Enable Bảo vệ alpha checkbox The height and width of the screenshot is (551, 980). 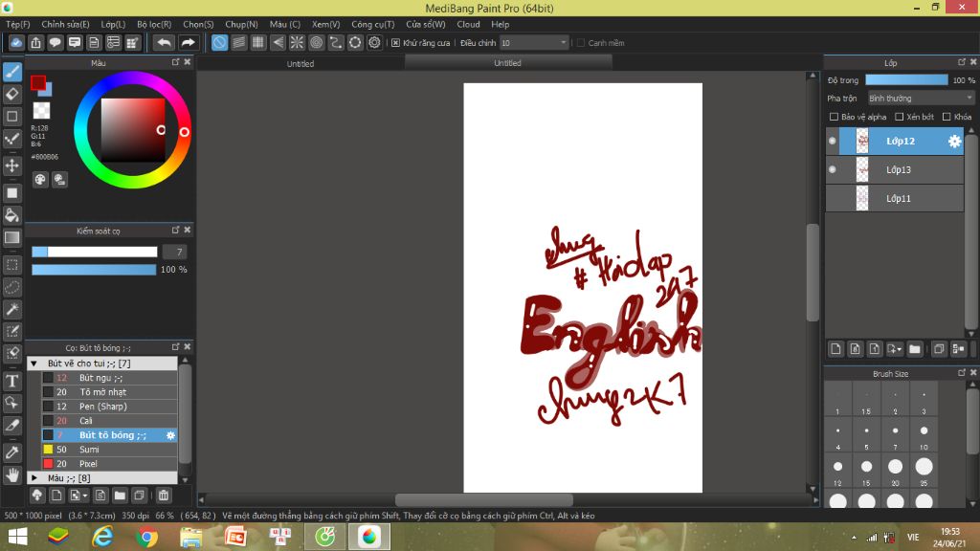coord(834,117)
